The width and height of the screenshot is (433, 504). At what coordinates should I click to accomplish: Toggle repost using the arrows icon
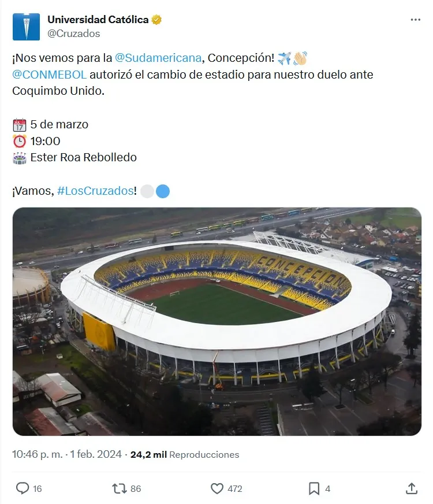coord(119,488)
